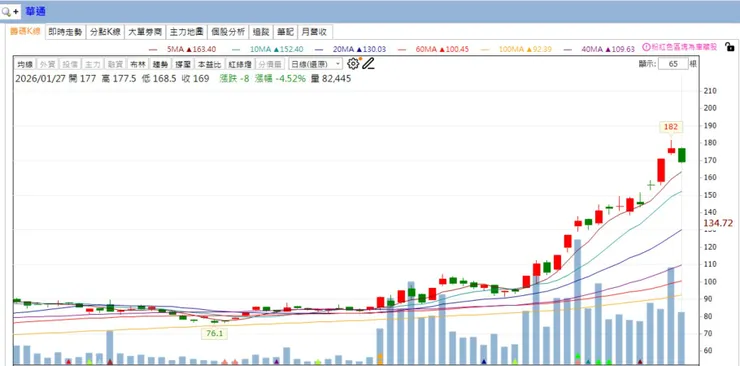740x366 pixels.
Task: Click the 20MA value 130.03
Action: pos(374,49)
